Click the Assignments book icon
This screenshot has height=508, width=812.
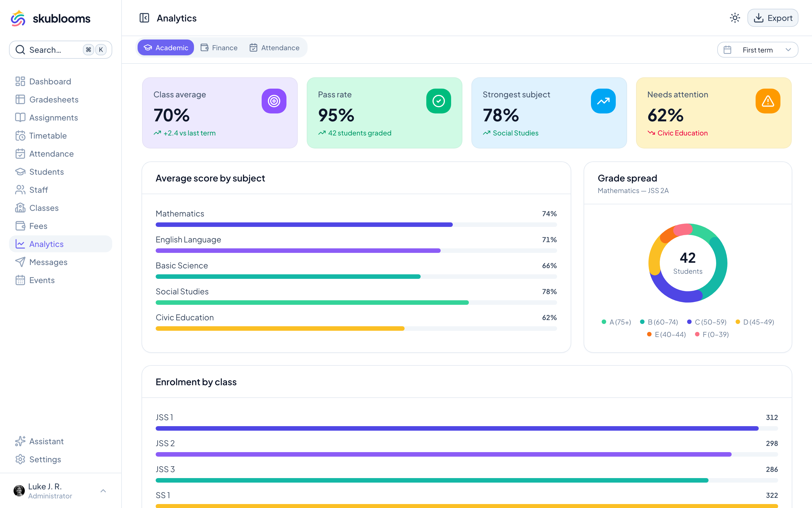20,118
